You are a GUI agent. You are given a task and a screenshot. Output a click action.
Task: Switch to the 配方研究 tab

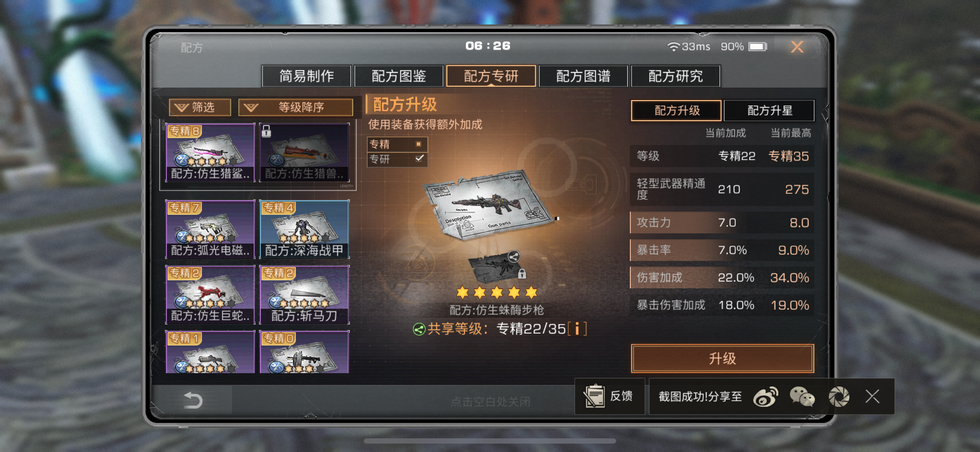tap(675, 76)
